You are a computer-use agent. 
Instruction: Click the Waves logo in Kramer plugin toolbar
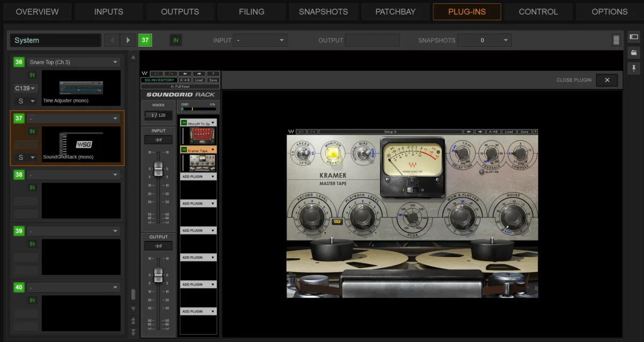pyautogui.click(x=291, y=132)
